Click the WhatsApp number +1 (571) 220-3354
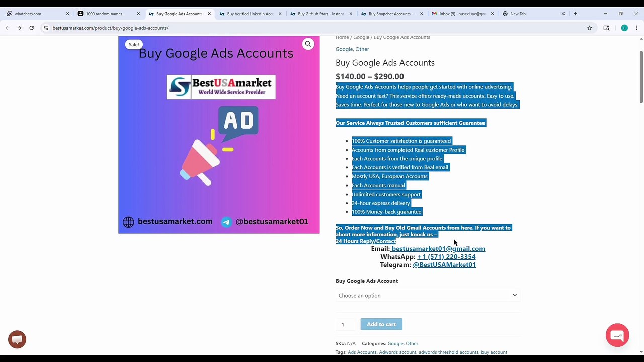 [x=446, y=256]
